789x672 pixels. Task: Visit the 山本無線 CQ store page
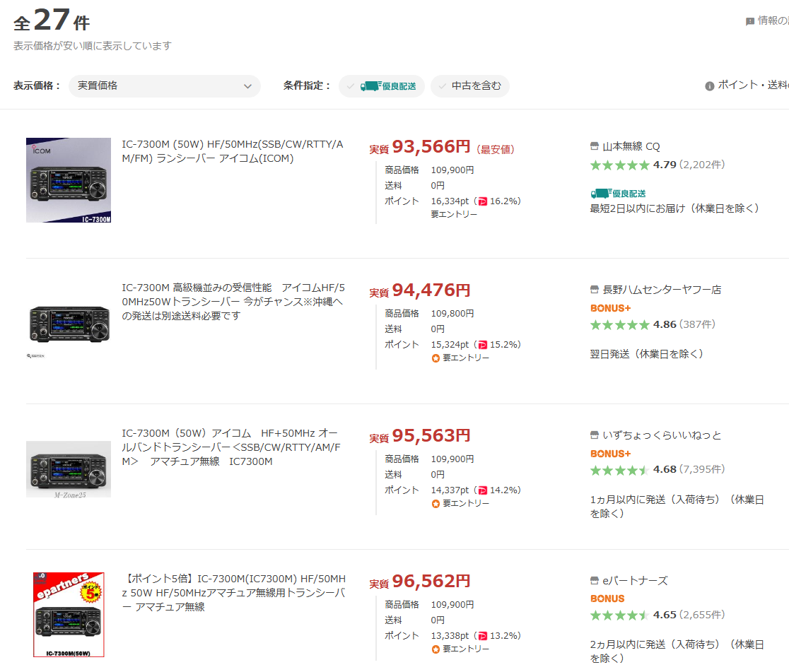coord(631,146)
